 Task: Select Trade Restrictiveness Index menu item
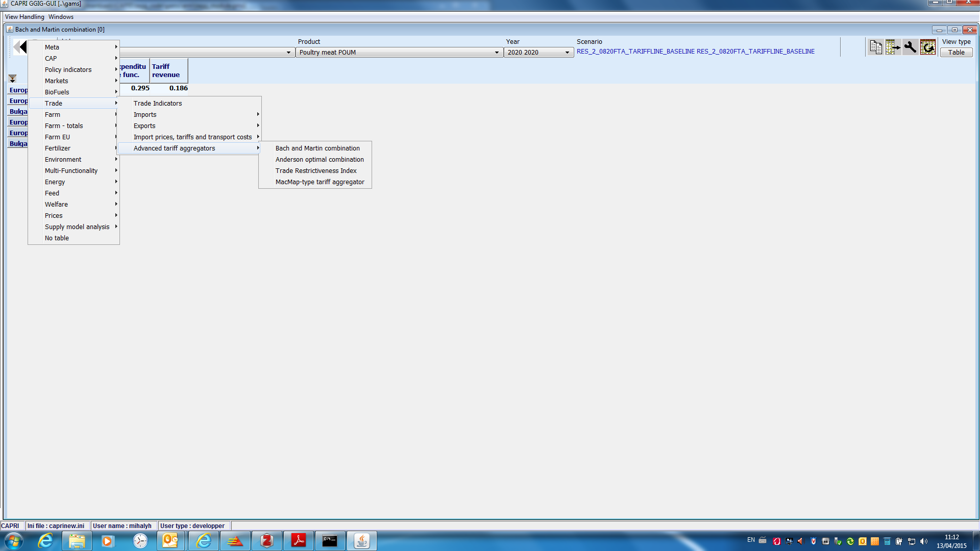(x=316, y=171)
